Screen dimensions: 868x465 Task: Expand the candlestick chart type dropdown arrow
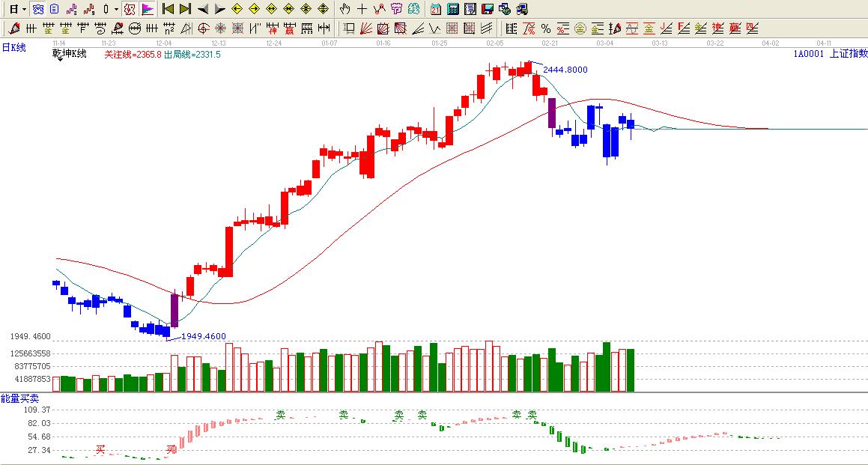click(115, 9)
